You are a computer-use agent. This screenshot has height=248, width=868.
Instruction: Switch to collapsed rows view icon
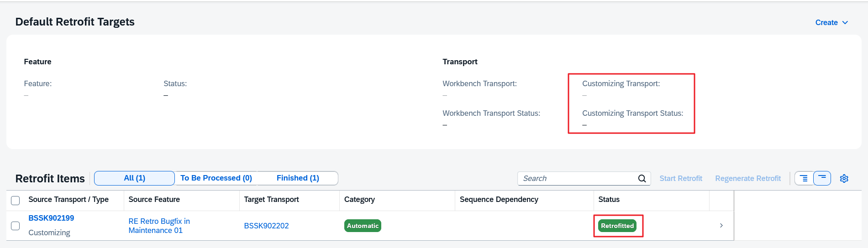click(822, 178)
